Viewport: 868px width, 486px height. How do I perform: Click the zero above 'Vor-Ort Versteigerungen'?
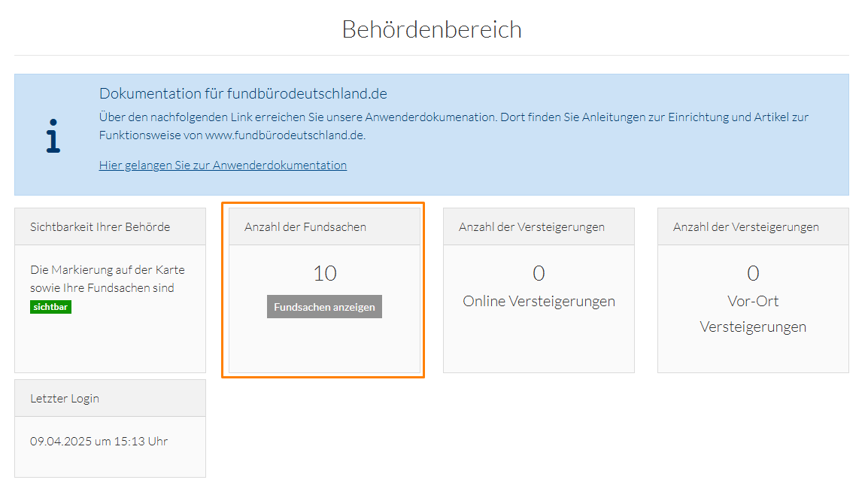[x=753, y=273]
